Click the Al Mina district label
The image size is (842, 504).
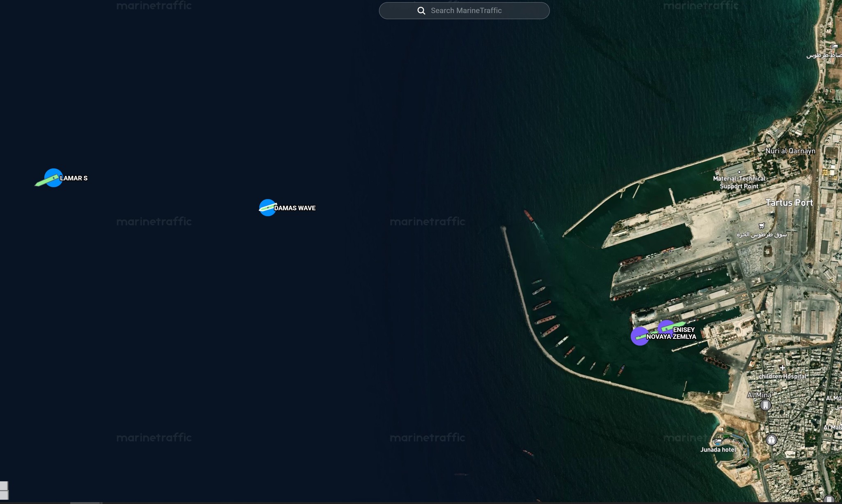(759, 395)
